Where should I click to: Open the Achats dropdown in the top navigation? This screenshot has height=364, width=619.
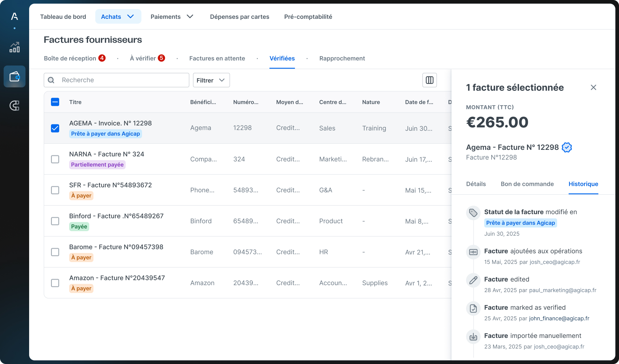tap(118, 17)
